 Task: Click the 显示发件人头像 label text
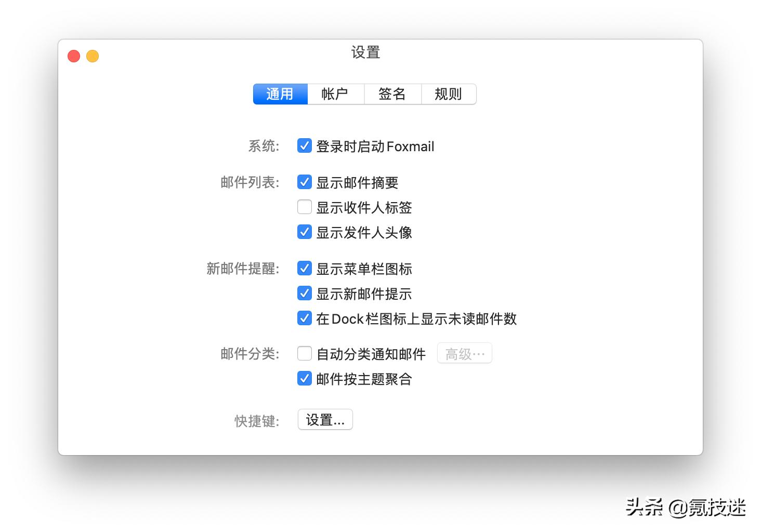tap(363, 233)
